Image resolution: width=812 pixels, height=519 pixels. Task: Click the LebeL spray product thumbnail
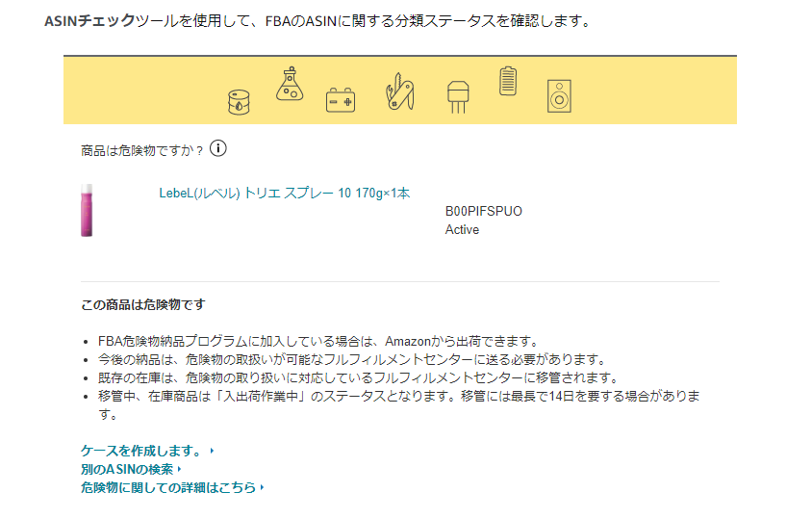tap(88, 209)
